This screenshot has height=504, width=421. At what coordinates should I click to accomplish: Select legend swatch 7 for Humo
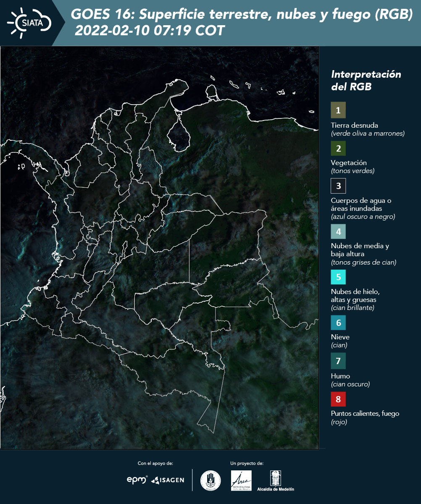[338, 361]
